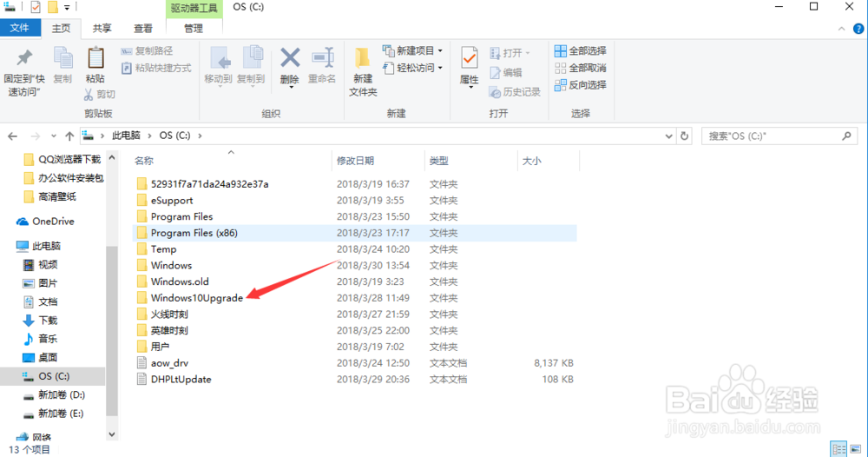868x457 pixels.
Task: Click Copy path (复制路径)
Action: coord(148,51)
